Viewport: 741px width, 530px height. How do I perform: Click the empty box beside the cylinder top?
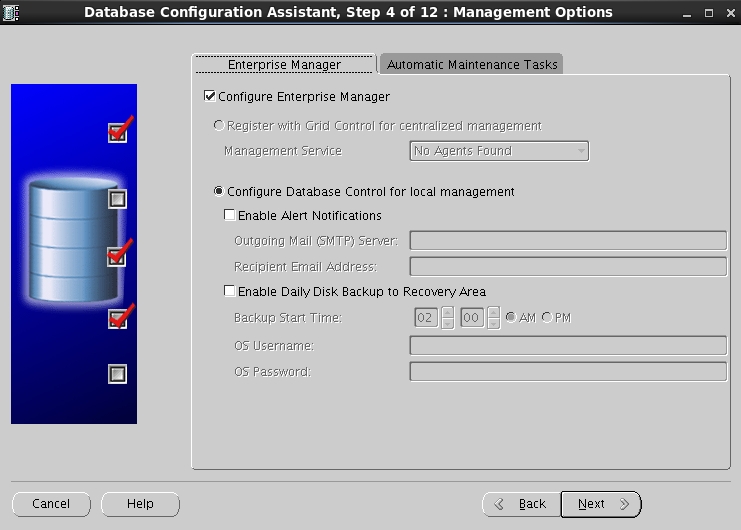coord(118,199)
